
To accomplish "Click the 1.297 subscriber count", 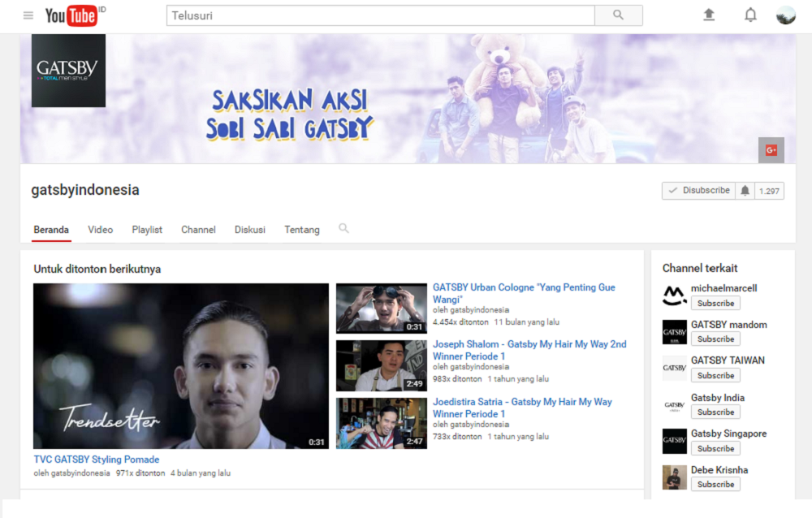I will pos(769,191).
